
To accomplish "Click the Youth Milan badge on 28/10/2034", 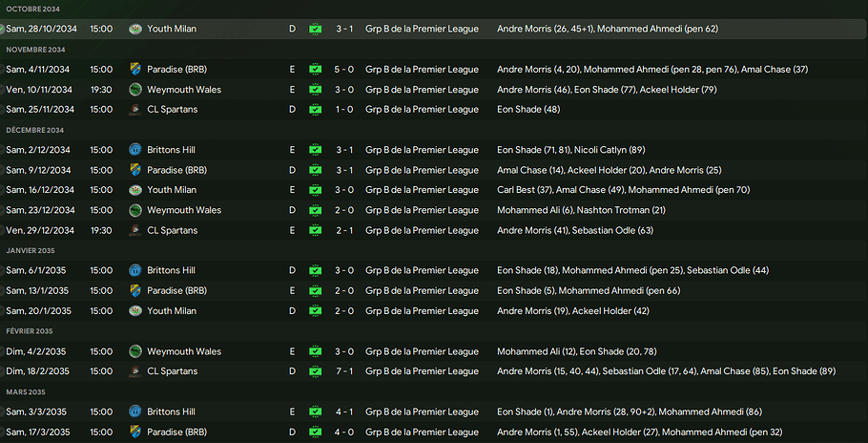I will [135, 29].
